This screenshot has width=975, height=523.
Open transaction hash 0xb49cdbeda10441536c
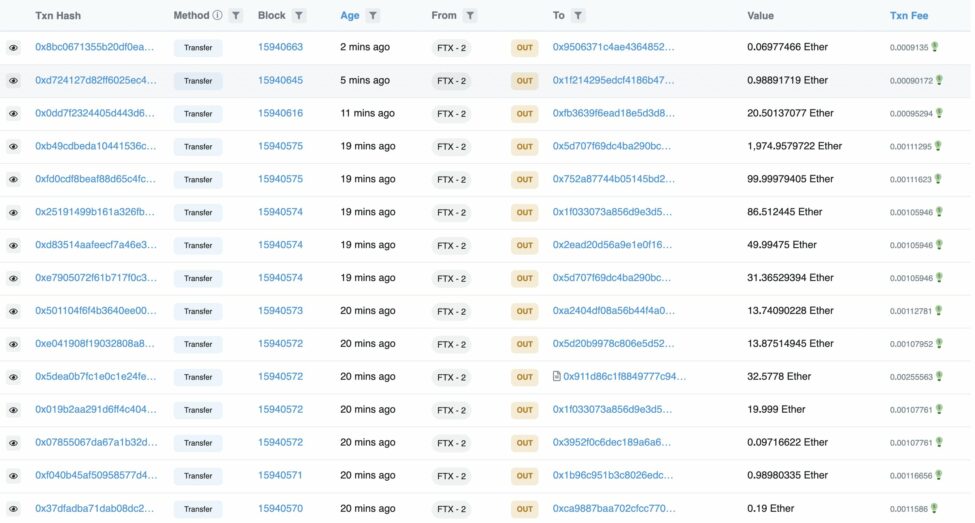click(96, 146)
